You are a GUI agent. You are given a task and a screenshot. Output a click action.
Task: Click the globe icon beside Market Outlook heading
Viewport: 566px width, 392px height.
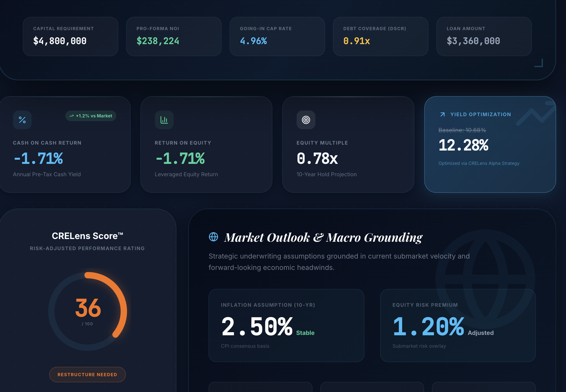213,237
